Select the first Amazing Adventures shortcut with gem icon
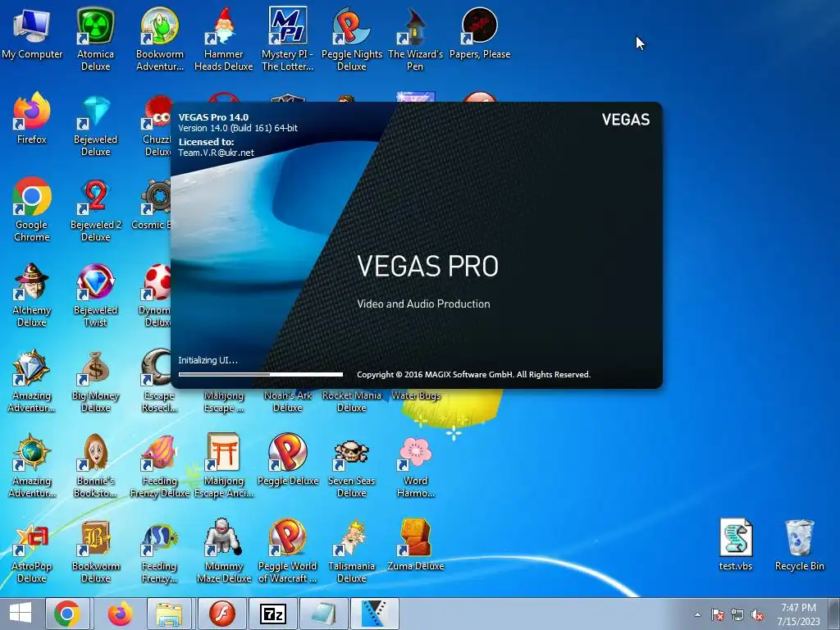This screenshot has width=840, height=630. click(x=32, y=381)
